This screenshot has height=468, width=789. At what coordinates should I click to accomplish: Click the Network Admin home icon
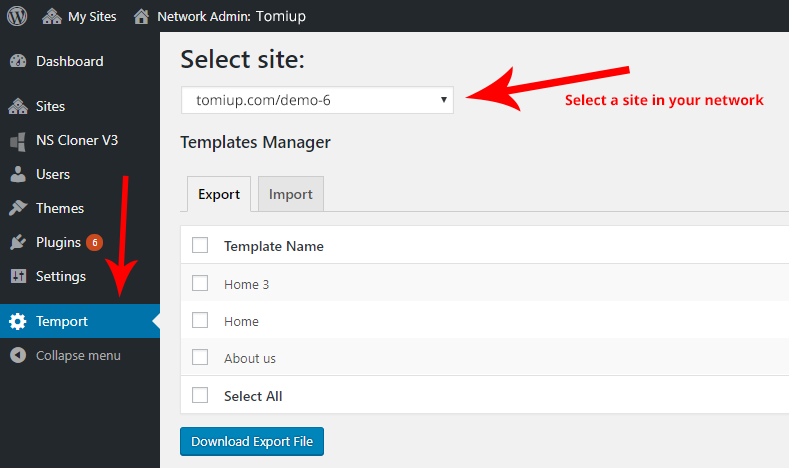coord(141,16)
